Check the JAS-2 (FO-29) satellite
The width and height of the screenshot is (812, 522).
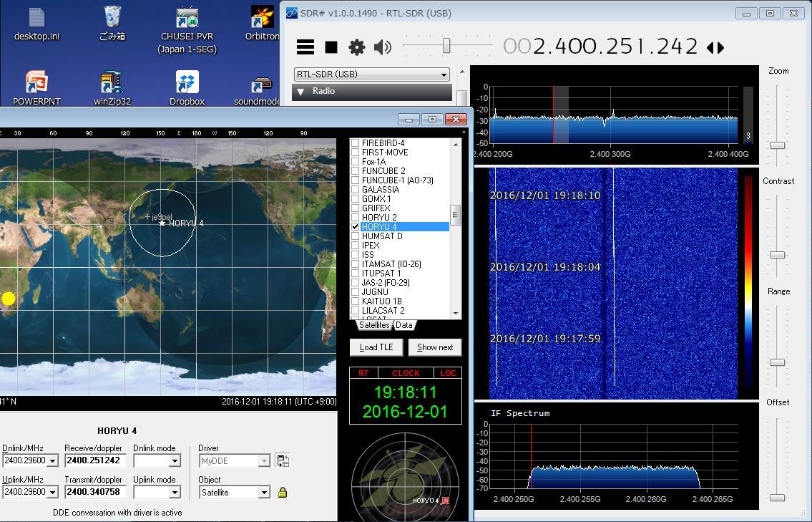356,283
